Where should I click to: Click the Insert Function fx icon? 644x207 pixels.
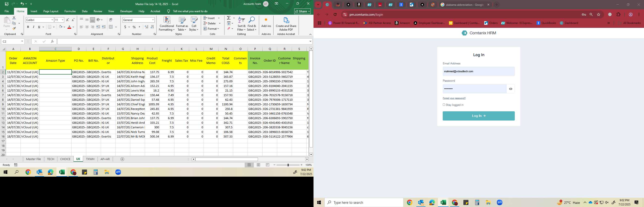coord(52,41)
